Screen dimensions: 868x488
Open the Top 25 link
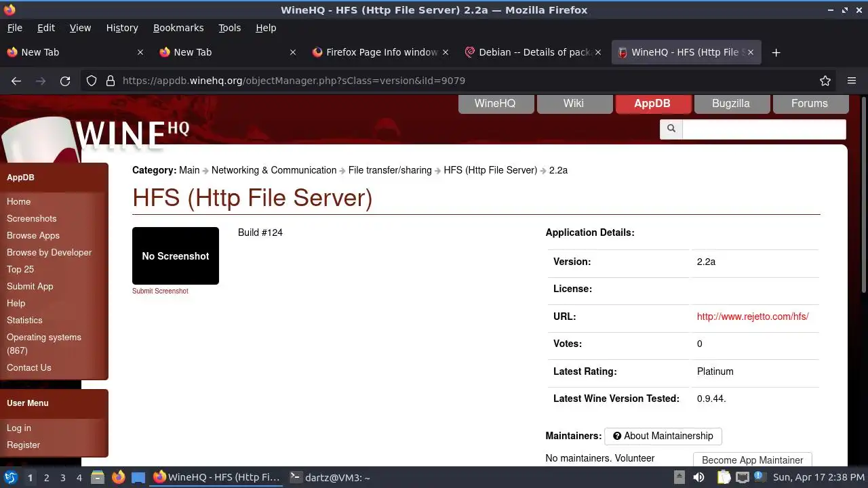click(x=20, y=269)
